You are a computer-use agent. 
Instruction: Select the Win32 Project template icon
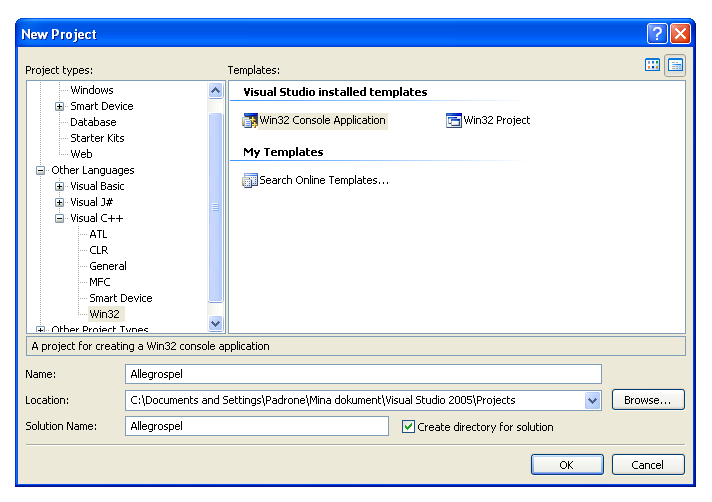point(454,120)
